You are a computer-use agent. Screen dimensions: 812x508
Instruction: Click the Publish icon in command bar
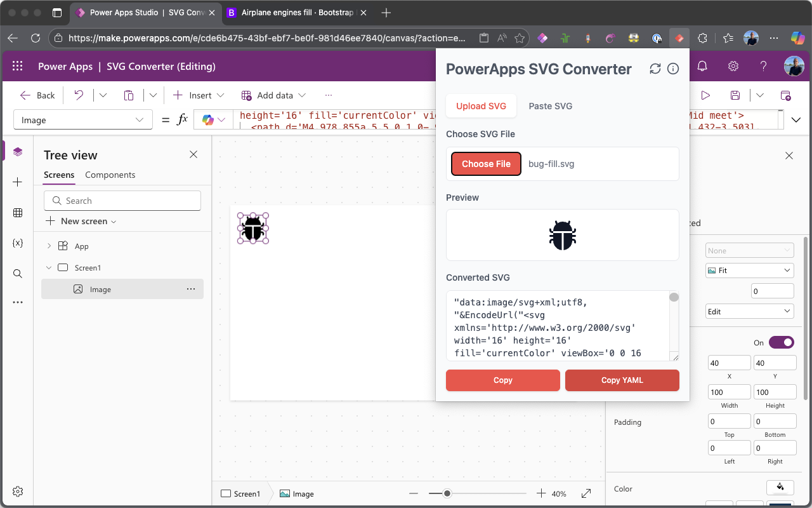785,95
